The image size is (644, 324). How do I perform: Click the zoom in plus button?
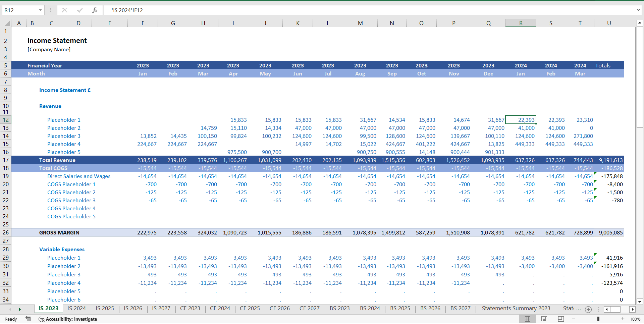pos(623,319)
